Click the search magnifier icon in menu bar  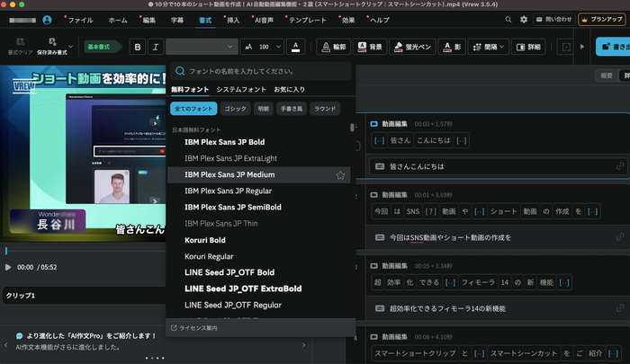pos(508,19)
